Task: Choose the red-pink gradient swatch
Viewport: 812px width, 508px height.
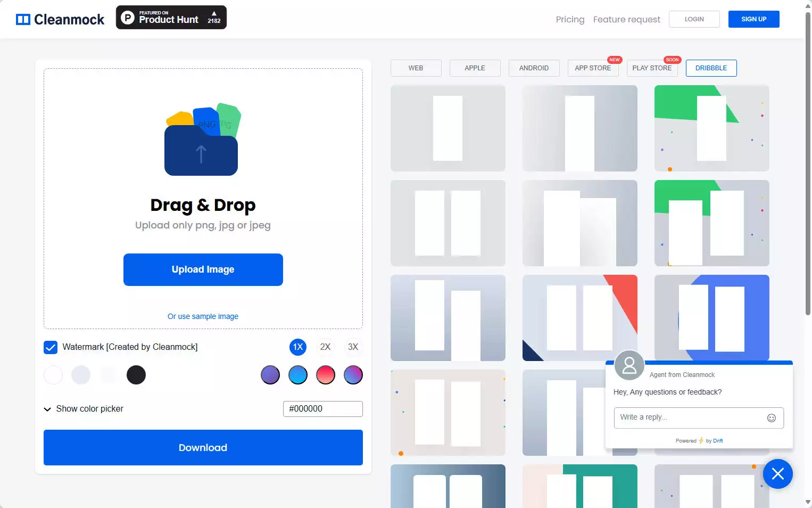Action: point(326,375)
